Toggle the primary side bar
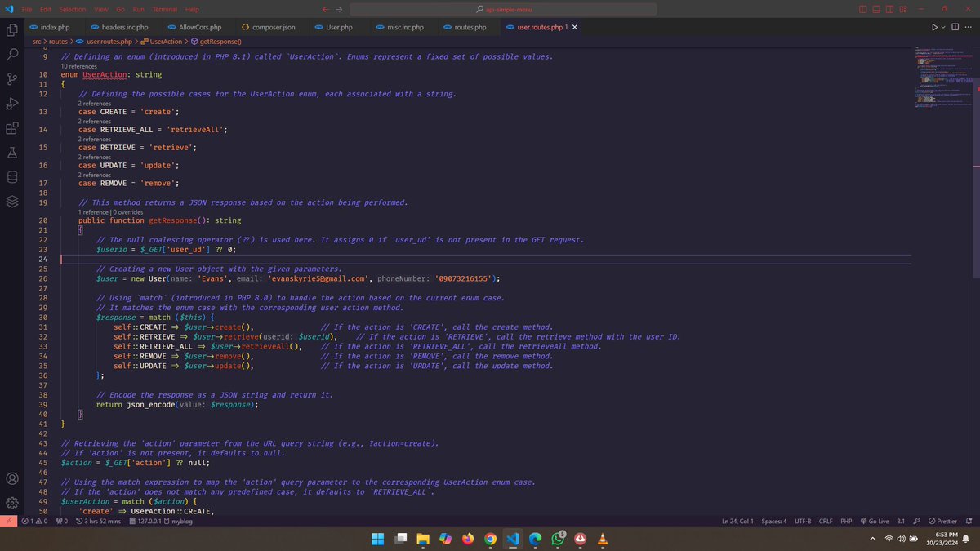980x551 pixels. tap(864, 8)
